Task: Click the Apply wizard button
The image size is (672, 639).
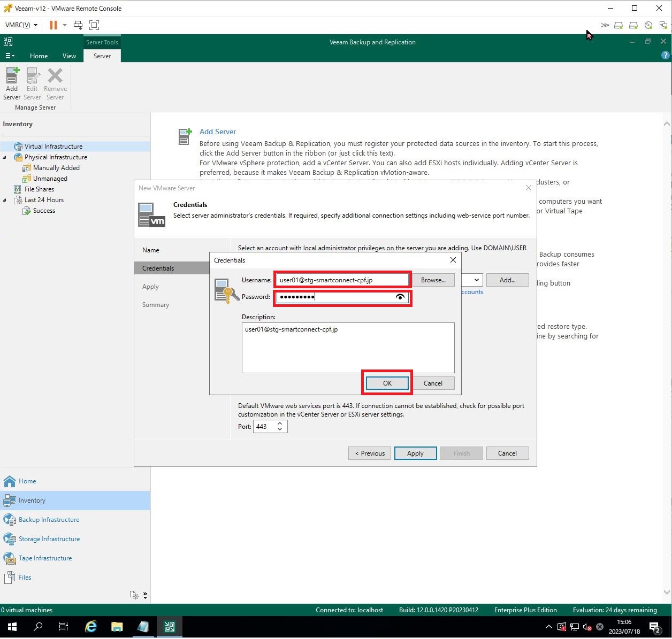Action: click(x=415, y=453)
